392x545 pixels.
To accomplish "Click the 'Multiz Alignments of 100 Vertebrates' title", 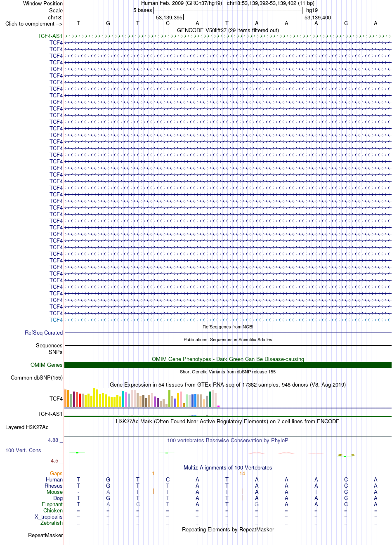I will click(228, 467).
